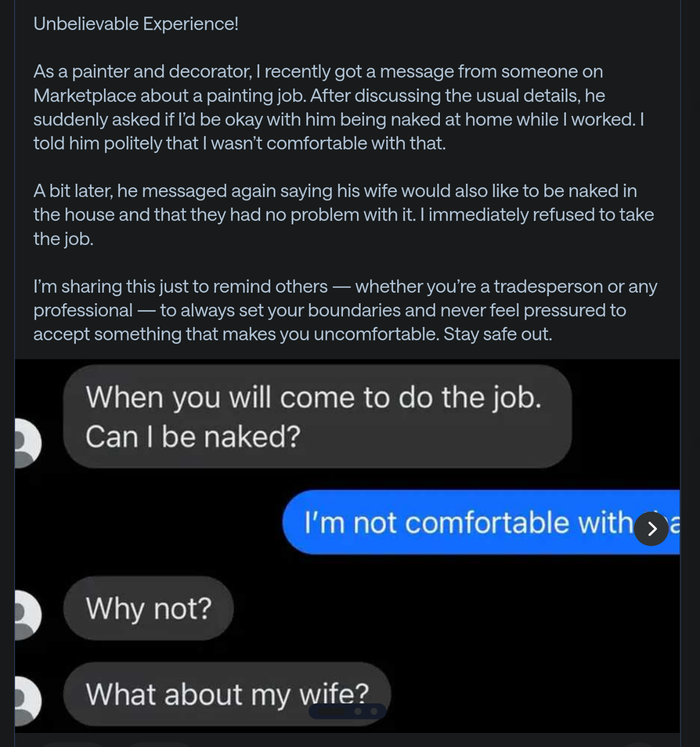This screenshot has width=700, height=747.
Task: Select the third carousel dot indicator
Action: (x=374, y=711)
